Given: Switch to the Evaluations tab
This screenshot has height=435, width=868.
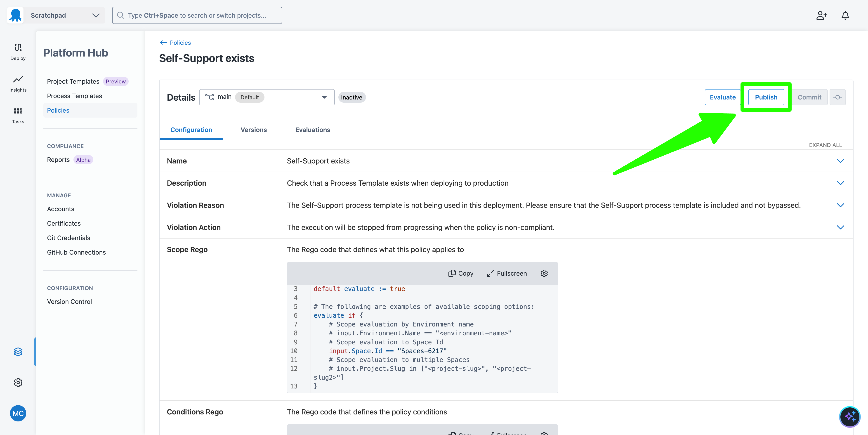Looking at the screenshot, I should pyautogui.click(x=312, y=130).
